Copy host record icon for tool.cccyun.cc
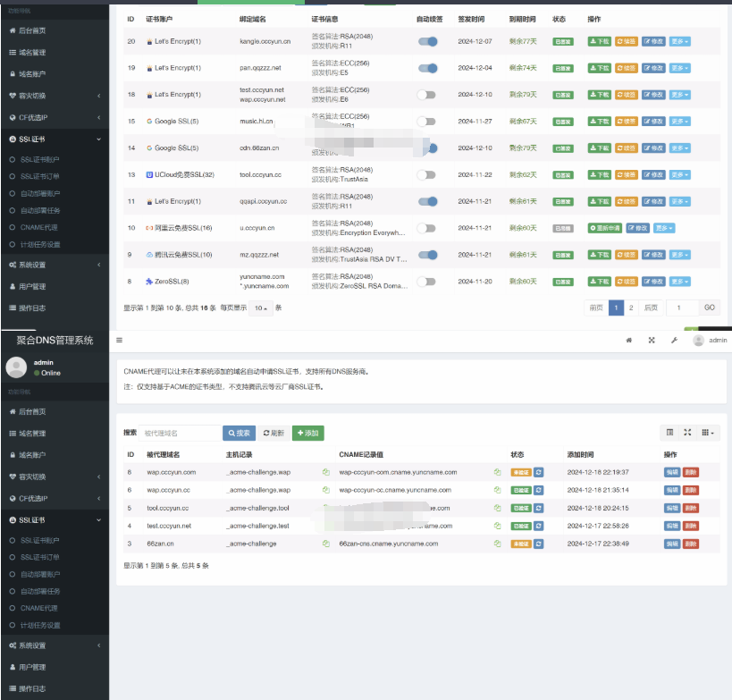The width and height of the screenshot is (732, 700). click(326, 508)
